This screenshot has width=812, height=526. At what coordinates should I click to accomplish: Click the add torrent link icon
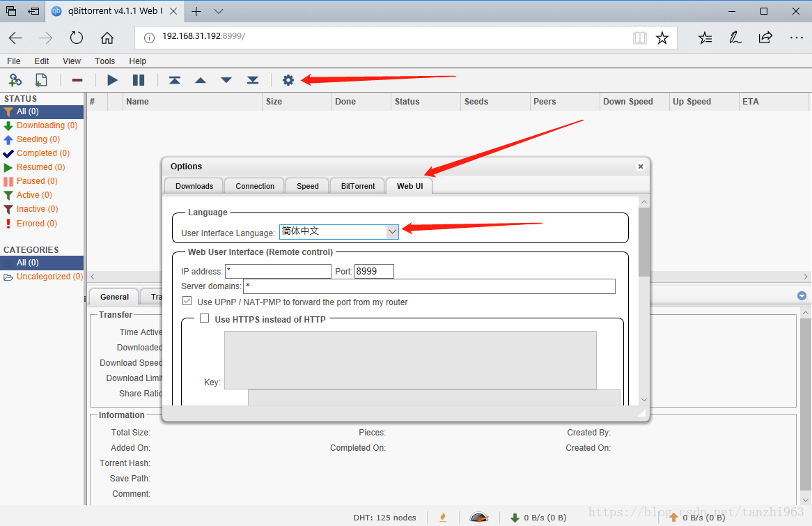pyautogui.click(x=15, y=80)
